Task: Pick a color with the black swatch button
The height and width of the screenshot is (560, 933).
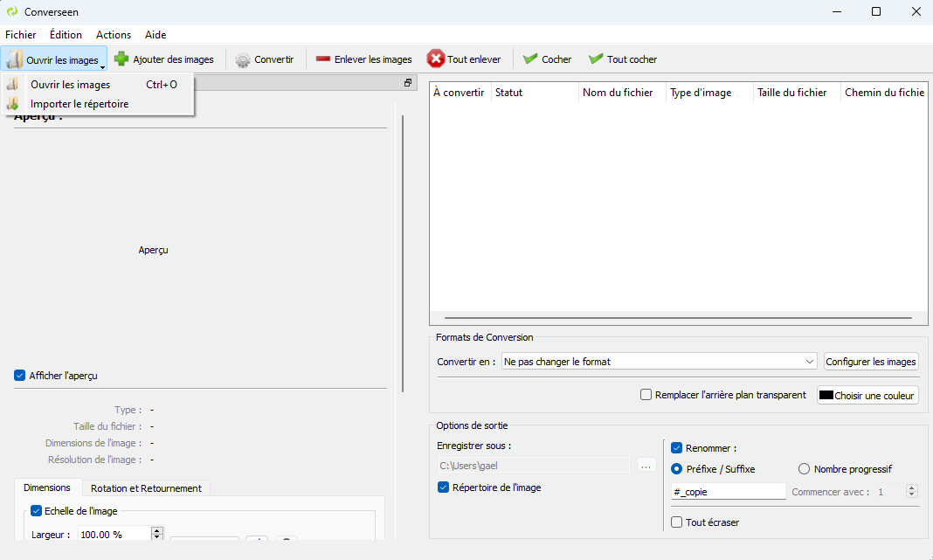Action: coord(867,396)
